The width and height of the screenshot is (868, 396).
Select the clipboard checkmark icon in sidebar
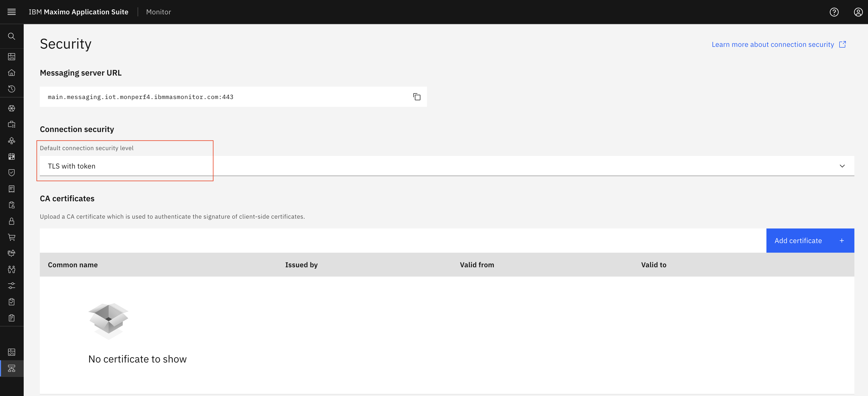click(x=11, y=302)
